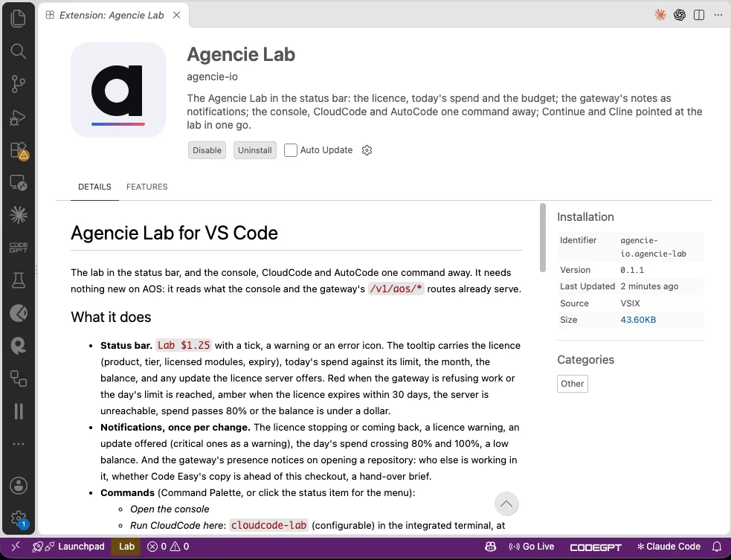Click the cloudcode-lab code snippet

point(269,525)
